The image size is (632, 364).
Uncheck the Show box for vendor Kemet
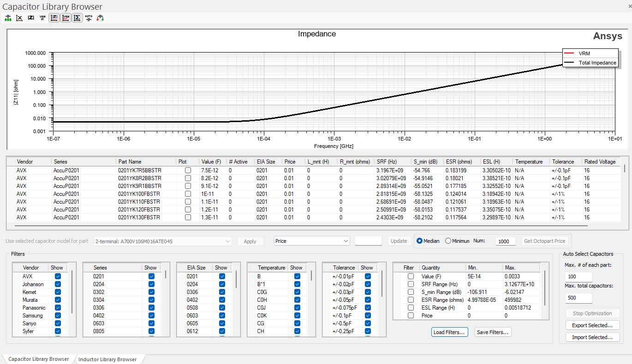pos(58,292)
